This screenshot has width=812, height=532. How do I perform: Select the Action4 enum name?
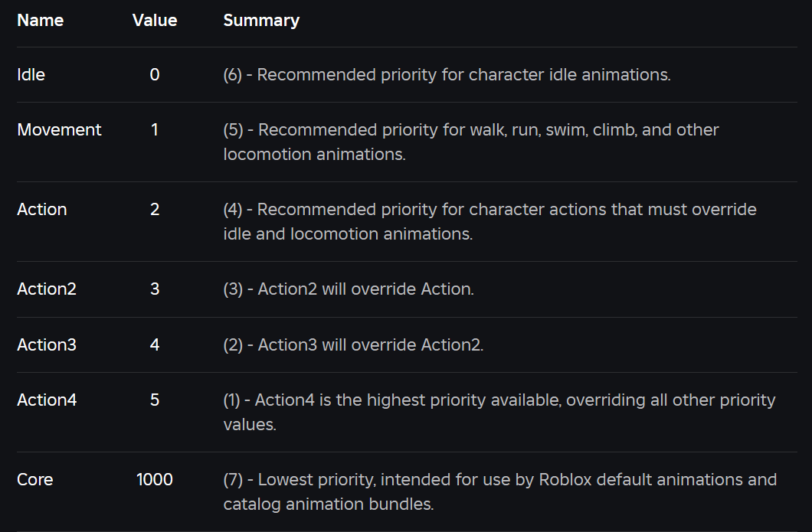click(47, 400)
